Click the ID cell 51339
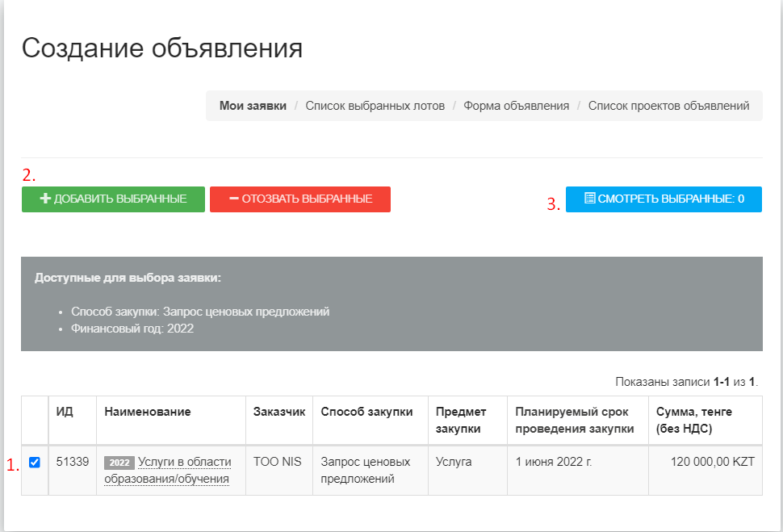783x532 pixels. [72, 463]
